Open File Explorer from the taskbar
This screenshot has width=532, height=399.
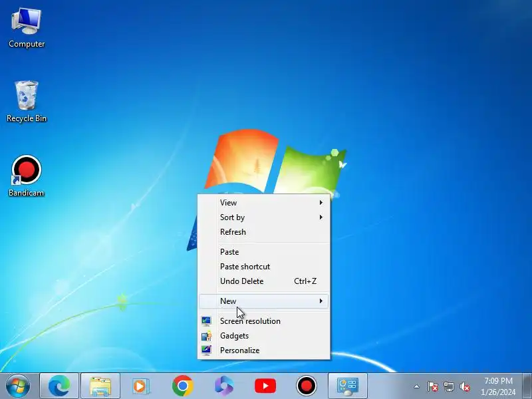[100, 386]
